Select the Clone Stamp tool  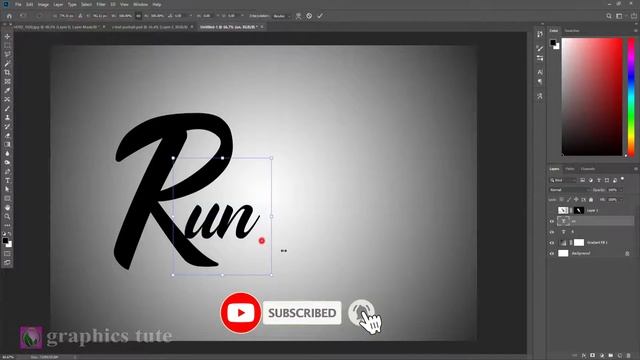[7, 118]
